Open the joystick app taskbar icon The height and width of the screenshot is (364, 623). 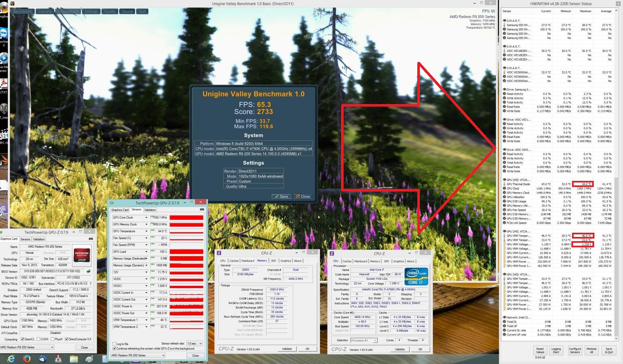(x=58, y=358)
